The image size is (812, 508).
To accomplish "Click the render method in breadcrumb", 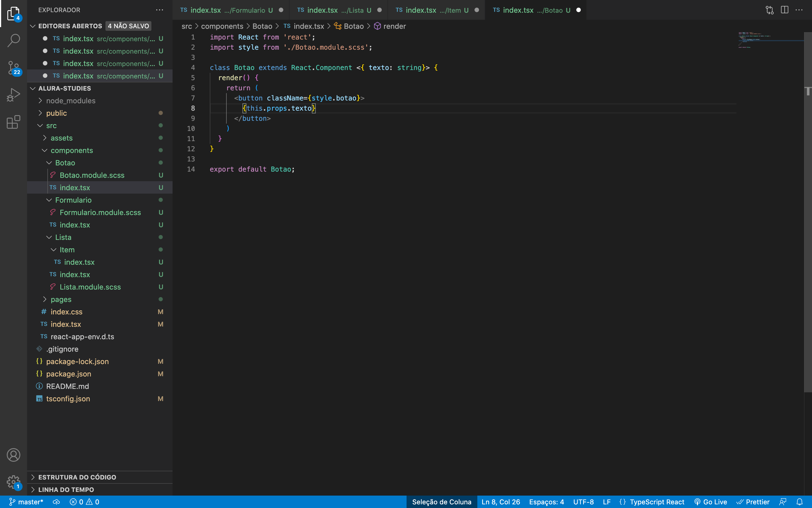I will 390,26.
